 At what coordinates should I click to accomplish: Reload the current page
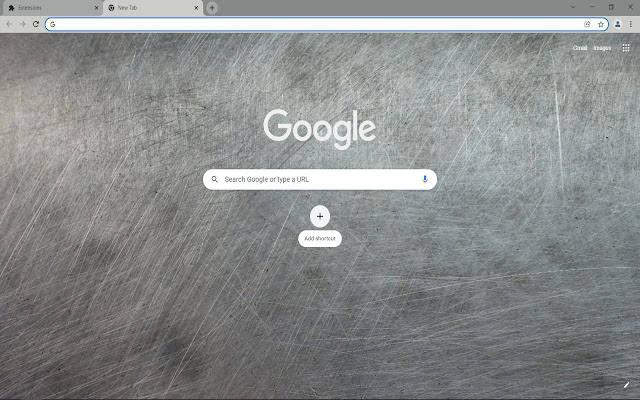pyautogui.click(x=36, y=24)
